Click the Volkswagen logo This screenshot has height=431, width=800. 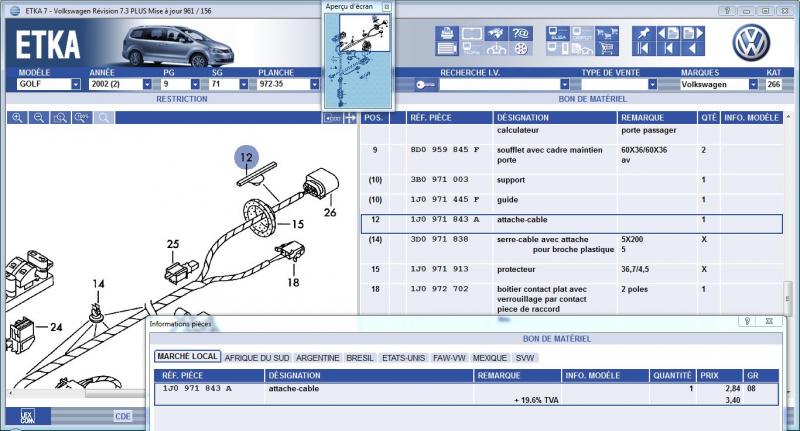point(751,43)
